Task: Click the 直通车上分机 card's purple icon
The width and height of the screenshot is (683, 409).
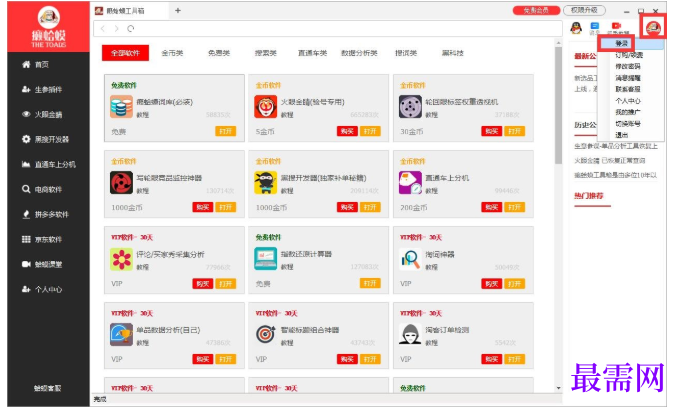Action: [410, 183]
